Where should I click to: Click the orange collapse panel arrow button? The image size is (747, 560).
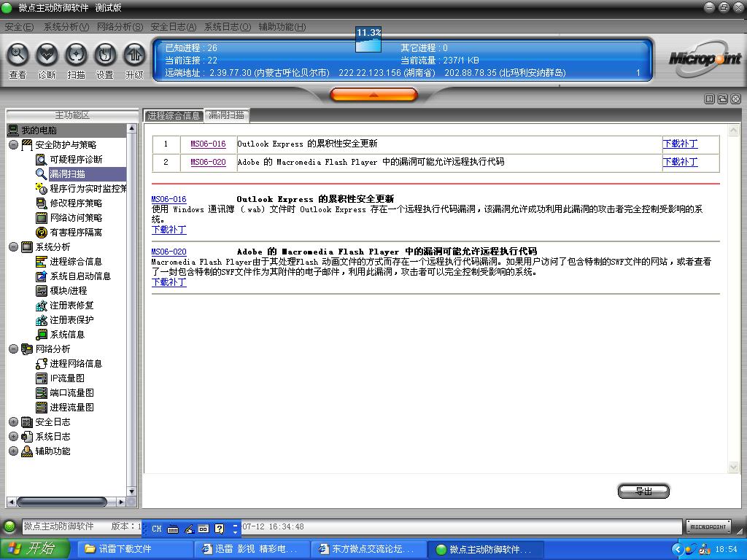pos(373,95)
